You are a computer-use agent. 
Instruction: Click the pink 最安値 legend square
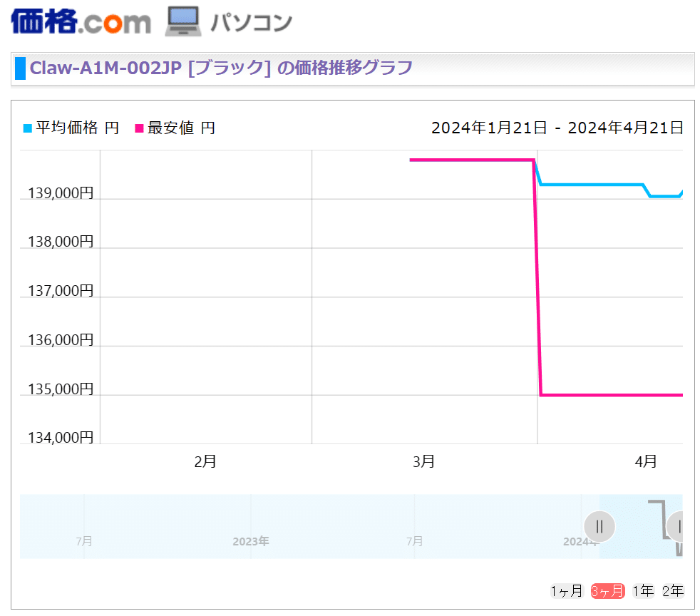click(x=139, y=128)
